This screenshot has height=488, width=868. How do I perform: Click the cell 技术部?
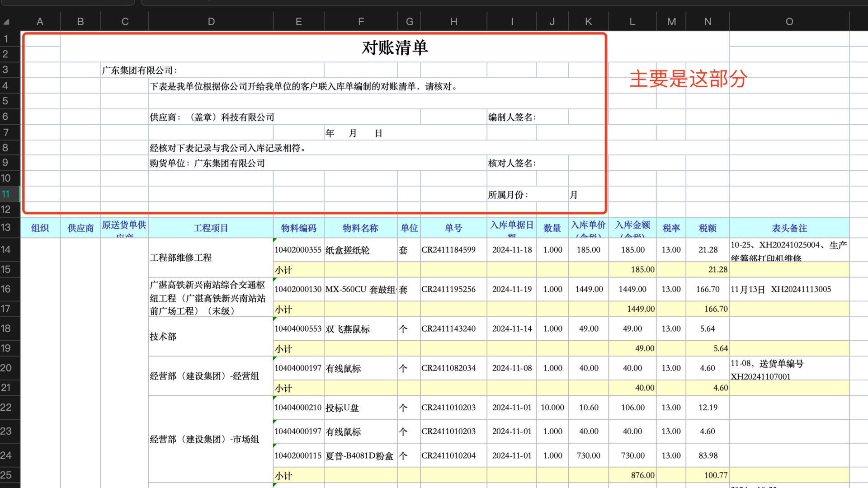211,337
